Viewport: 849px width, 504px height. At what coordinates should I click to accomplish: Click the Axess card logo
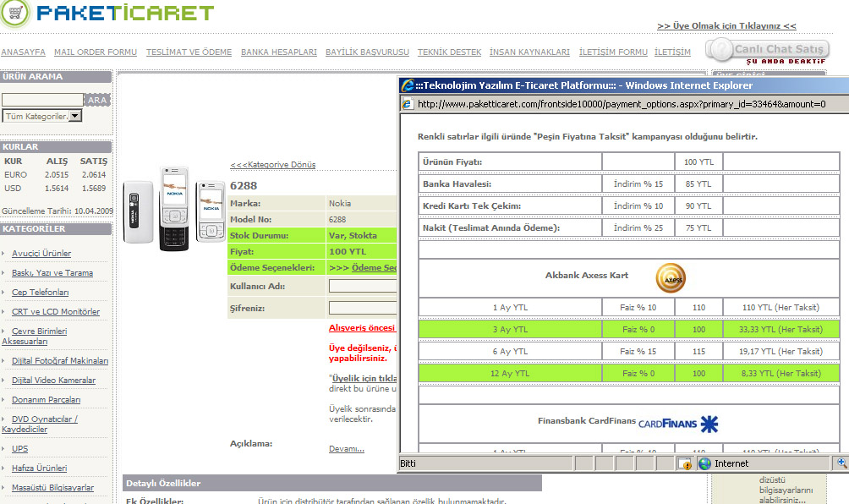pyautogui.click(x=671, y=277)
